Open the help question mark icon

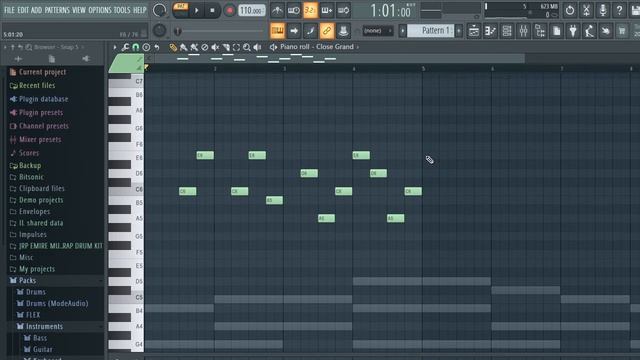point(619,10)
